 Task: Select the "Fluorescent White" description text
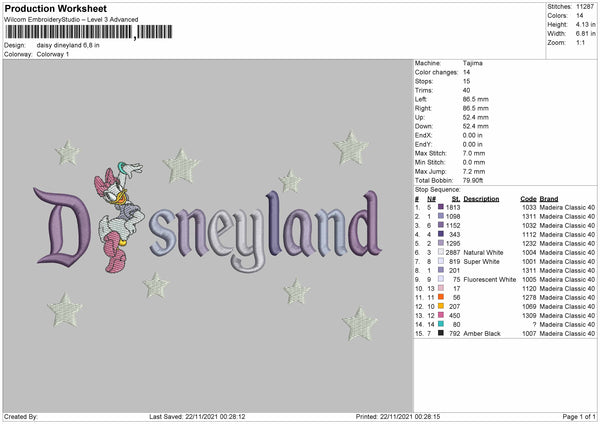click(490, 280)
